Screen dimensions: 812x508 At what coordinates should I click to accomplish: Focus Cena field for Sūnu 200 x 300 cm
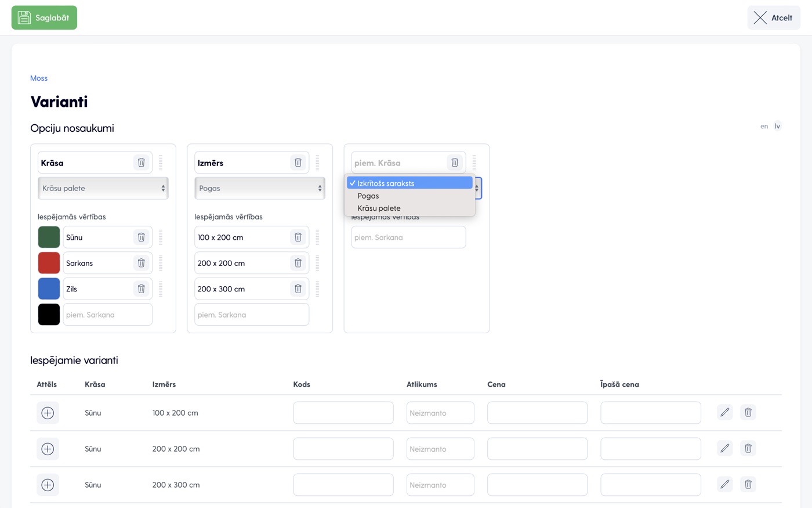(x=537, y=485)
